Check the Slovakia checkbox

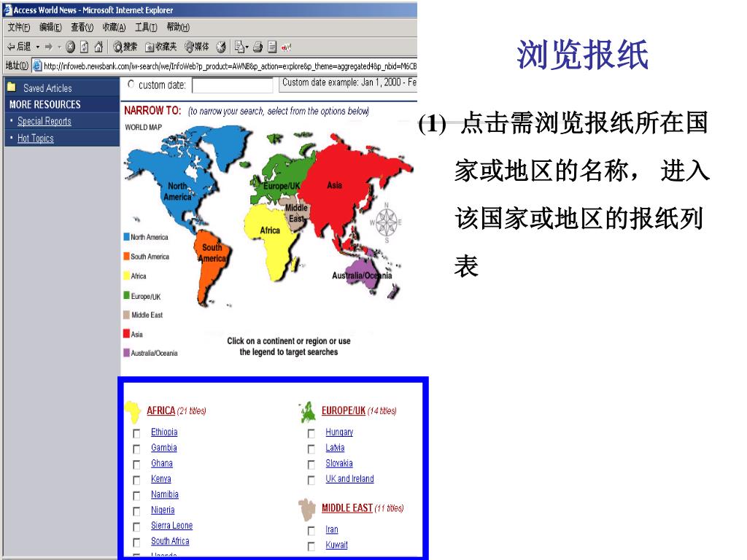point(311,464)
